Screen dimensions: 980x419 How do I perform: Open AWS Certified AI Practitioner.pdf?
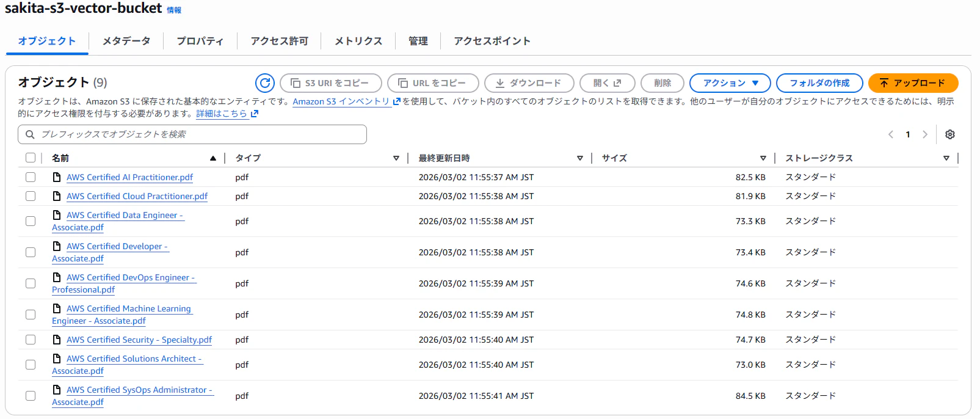coord(129,177)
